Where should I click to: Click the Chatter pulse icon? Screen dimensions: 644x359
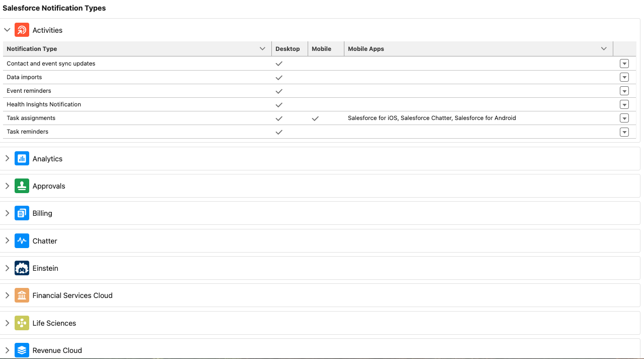pyautogui.click(x=22, y=241)
